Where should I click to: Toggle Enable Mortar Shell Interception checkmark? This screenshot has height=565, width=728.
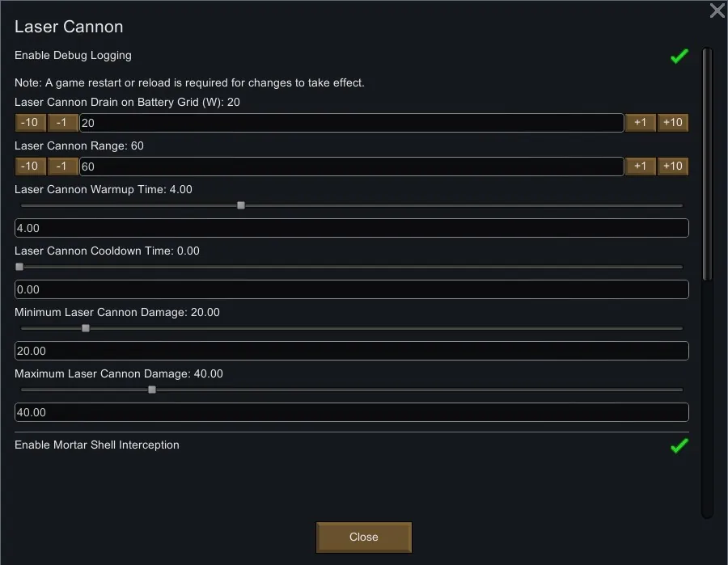point(679,445)
